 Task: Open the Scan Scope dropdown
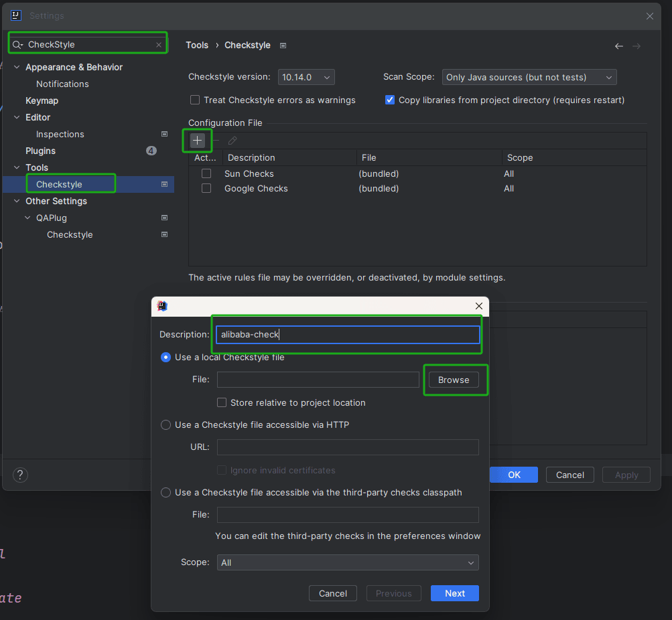point(529,77)
